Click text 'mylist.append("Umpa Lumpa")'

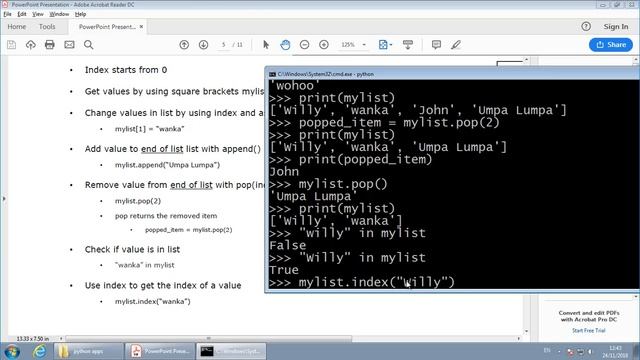(167, 165)
